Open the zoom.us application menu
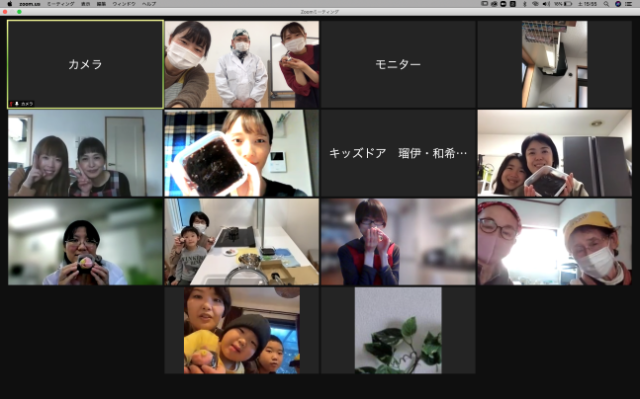The width and height of the screenshot is (640, 399). pyautogui.click(x=29, y=4)
